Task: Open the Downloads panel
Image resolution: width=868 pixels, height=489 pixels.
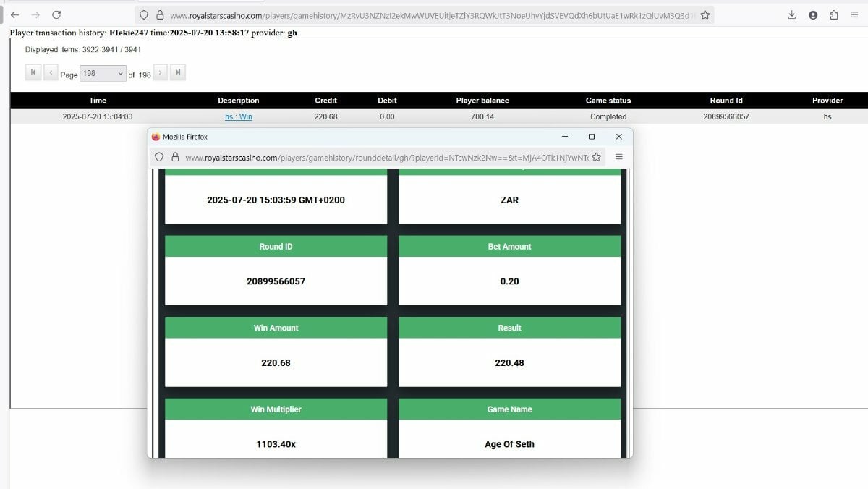Action: [792, 14]
